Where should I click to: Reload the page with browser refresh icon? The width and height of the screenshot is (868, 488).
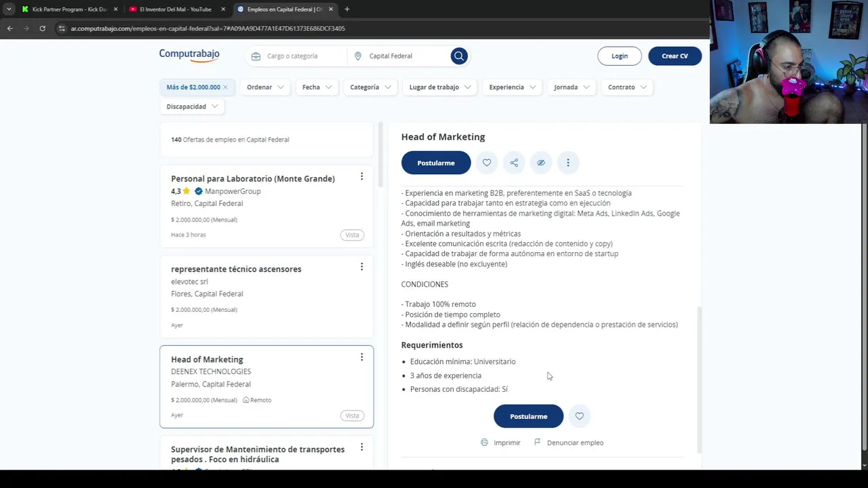pyautogui.click(x=42, y=28)
